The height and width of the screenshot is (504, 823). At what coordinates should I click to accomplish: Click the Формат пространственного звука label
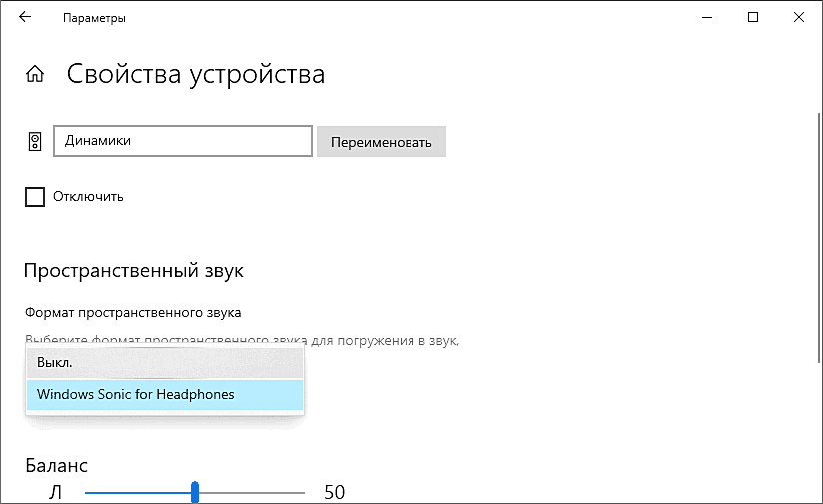tap(133, 312)
